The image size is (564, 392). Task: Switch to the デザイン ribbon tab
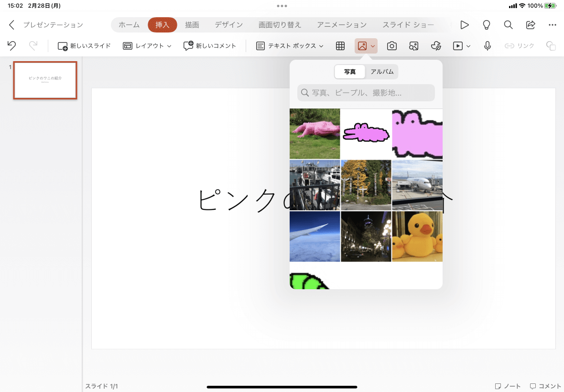pyautogui.click(x=228, y=24)
